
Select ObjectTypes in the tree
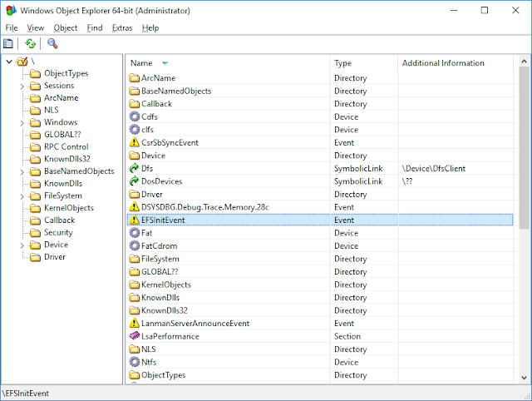(x=66, y=73)
